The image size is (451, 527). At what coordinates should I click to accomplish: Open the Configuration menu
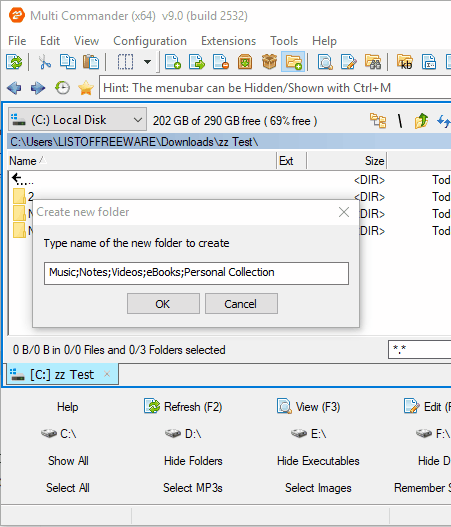(150, 41)
